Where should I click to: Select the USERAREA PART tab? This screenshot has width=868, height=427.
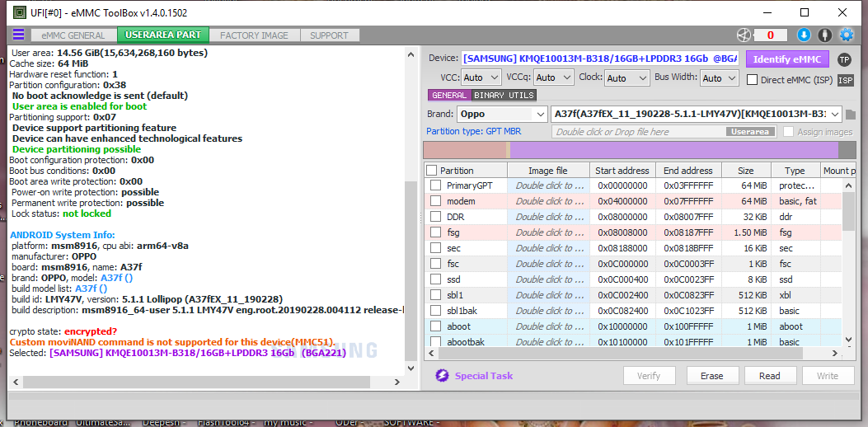point(162,35)
